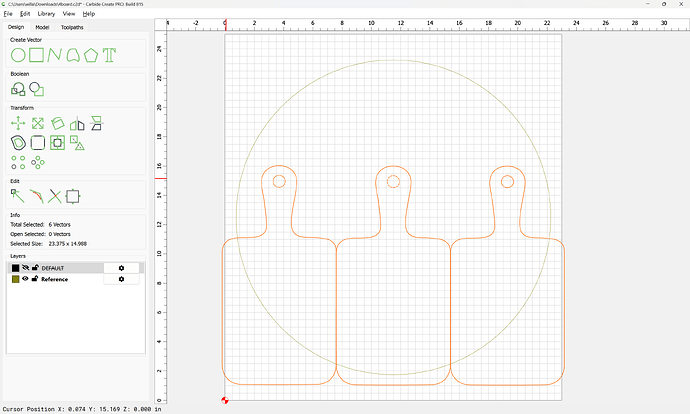Click the cursor position status bar text
The image size is (690, 414).
[x=82, y=409]
